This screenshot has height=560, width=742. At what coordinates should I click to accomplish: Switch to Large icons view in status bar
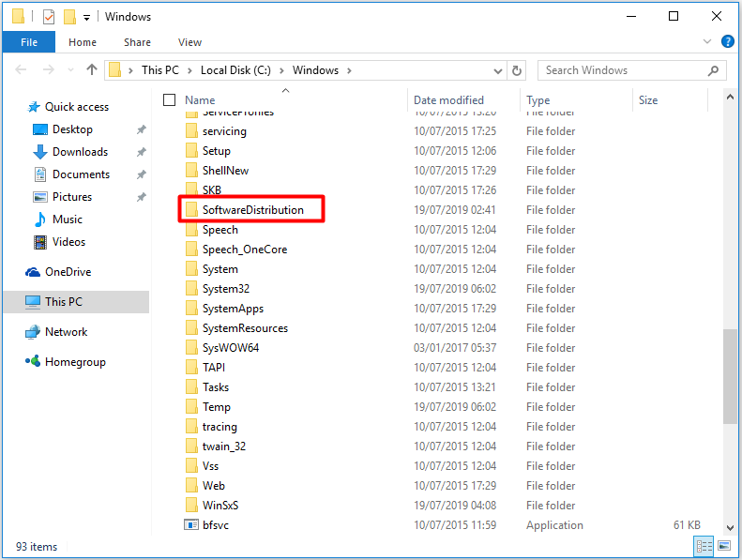(724, 546)
